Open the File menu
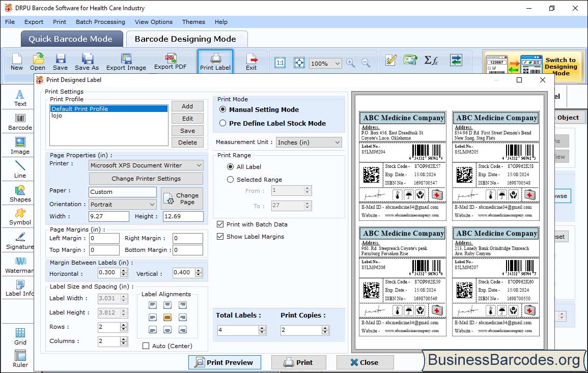Image resolution: width=588 pixels, height=373 pixels. click(x=10, y=22)
